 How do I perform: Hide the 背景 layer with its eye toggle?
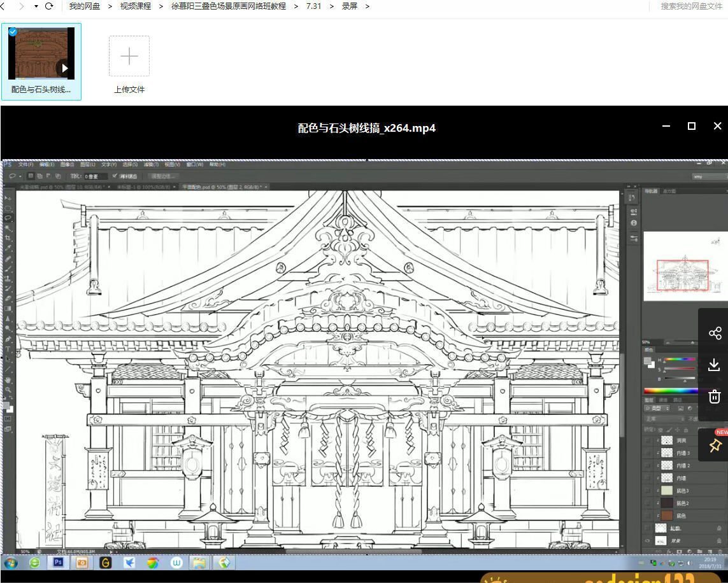[x=647, y=540]
